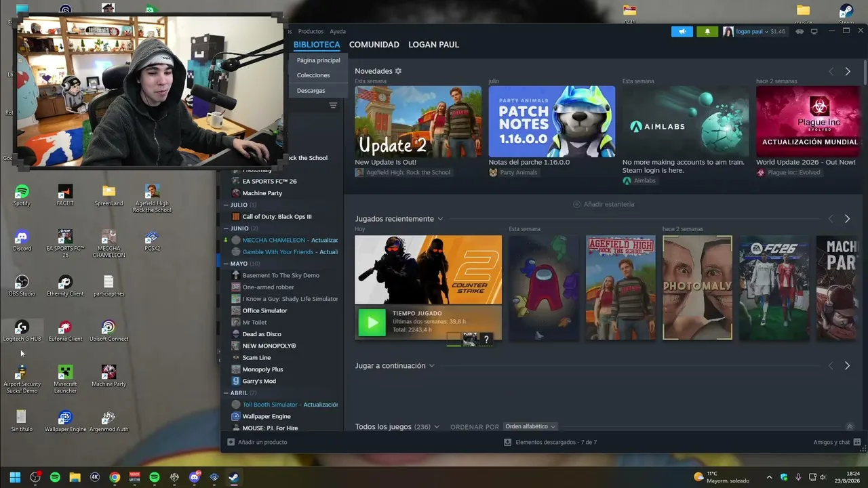Select Página principal in library submenu
The image size is (868, 488).
pos(319,60)
